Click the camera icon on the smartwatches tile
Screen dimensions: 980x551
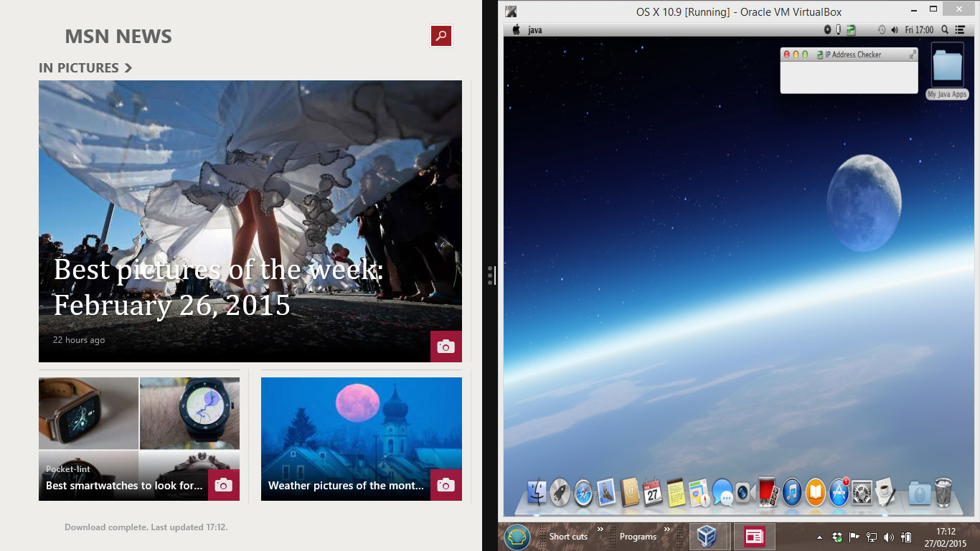[224, 485]
